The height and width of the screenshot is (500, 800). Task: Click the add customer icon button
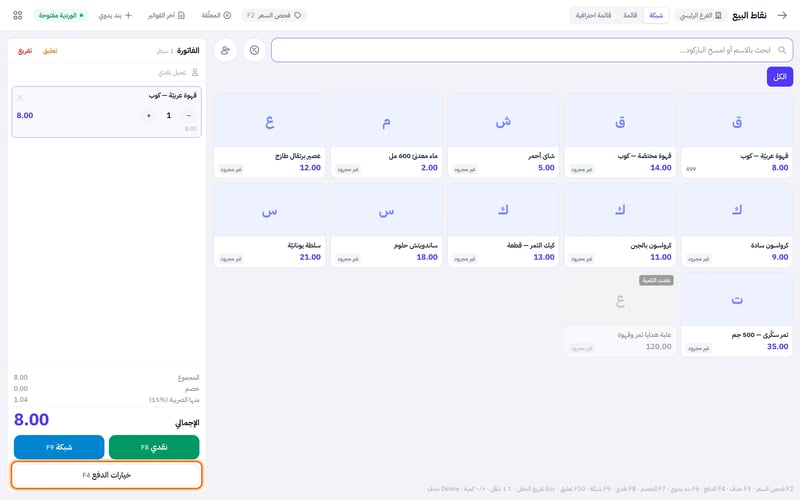point(225,50)
